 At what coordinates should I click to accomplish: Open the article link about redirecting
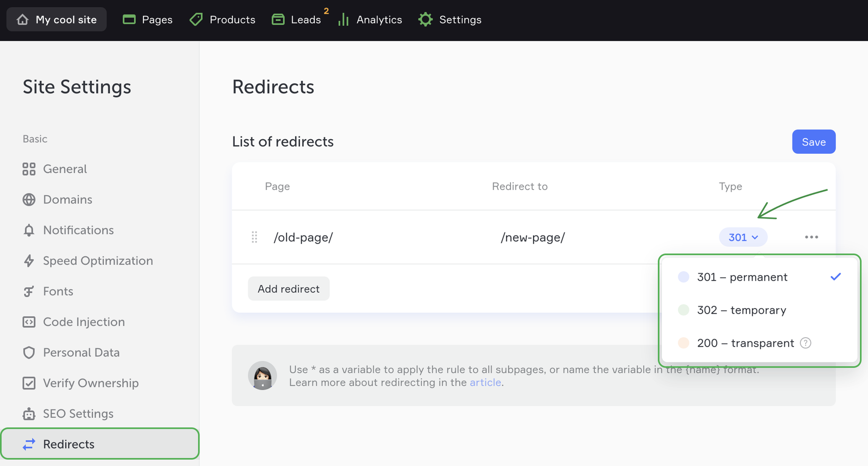[x=485, y=382]
